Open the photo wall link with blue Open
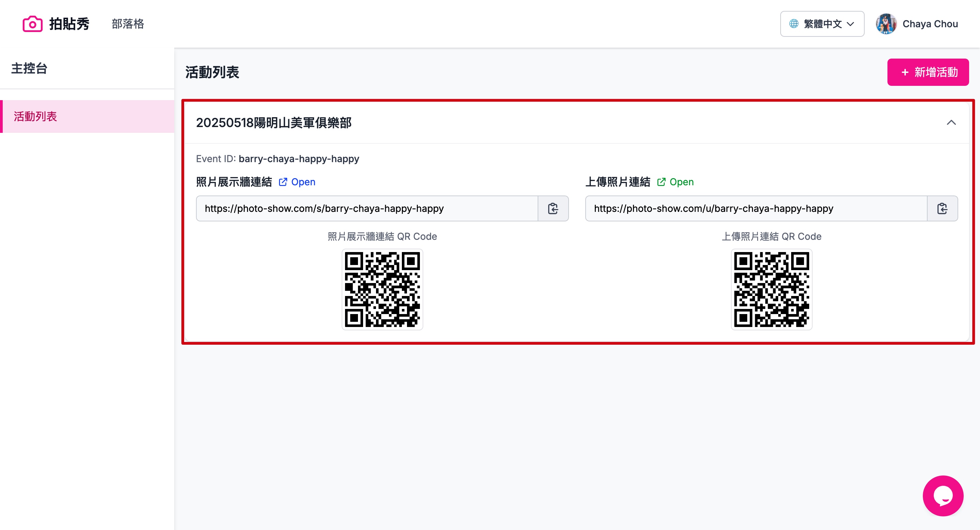Screen dimensions: 980x530 coord(303,182)
